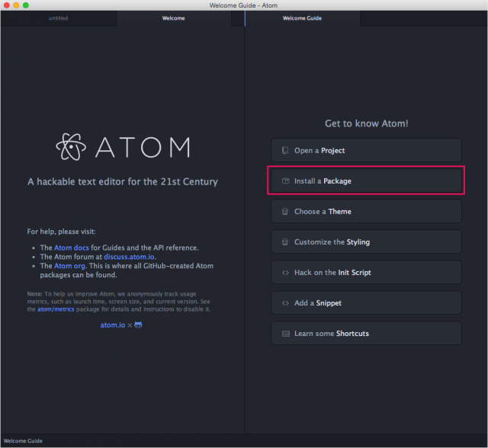Click the code brackets icon beside Add a Snippet
Image resolution: width=488 pixels, height=448 pixels.
[285, 303]
